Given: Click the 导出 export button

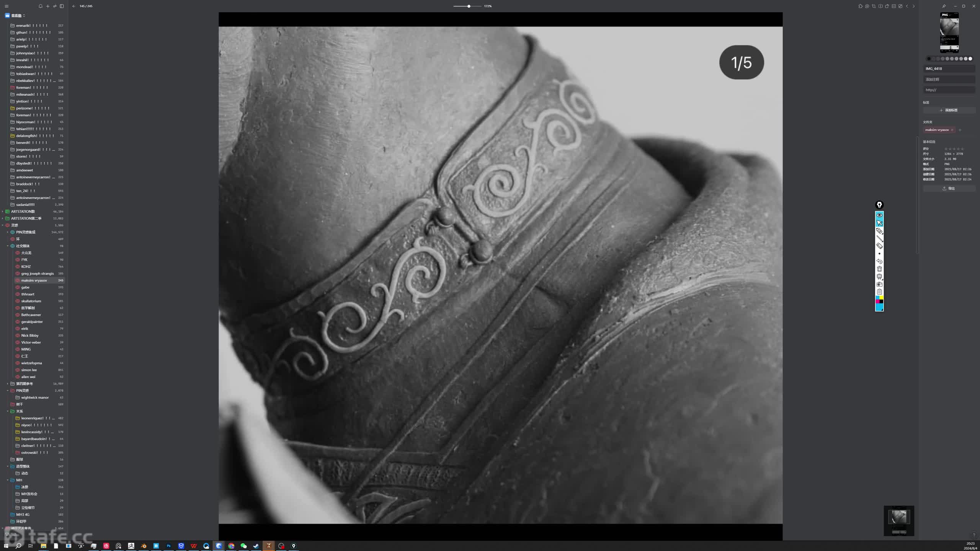Looking at the screenshot, I should click(x=949, y=189).
